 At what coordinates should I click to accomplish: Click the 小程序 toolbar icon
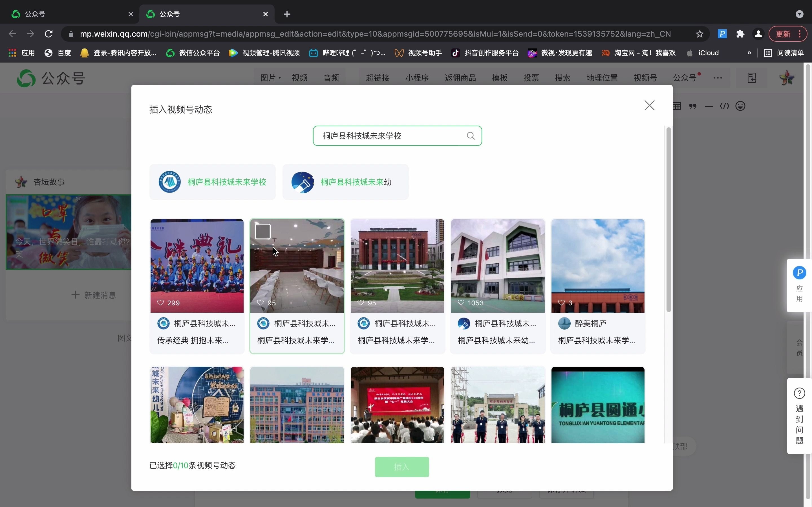(417, 78)
